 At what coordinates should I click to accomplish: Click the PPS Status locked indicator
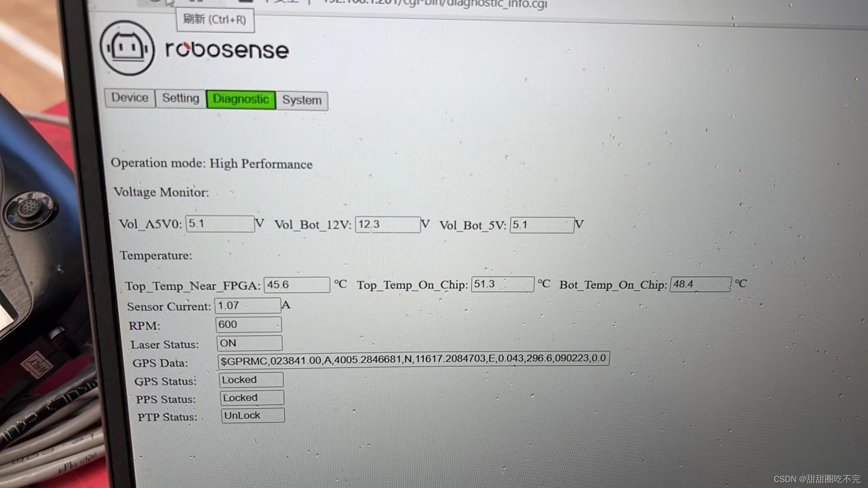point(251,398)
